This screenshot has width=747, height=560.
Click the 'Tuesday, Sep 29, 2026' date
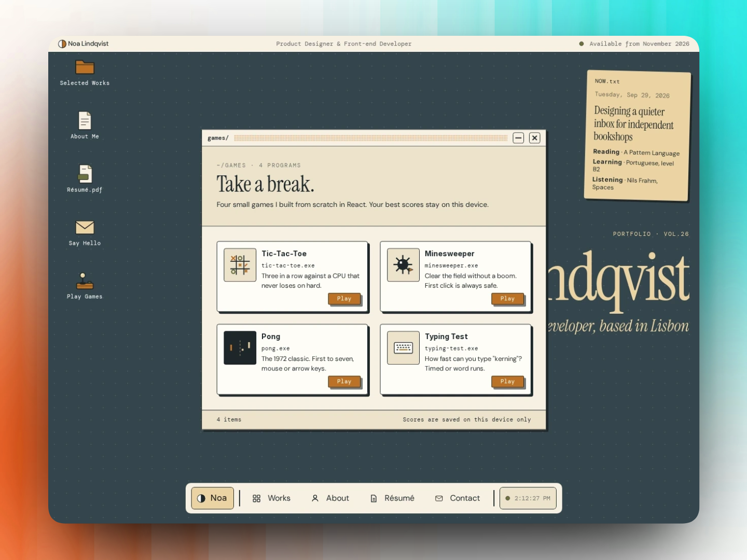632,95
